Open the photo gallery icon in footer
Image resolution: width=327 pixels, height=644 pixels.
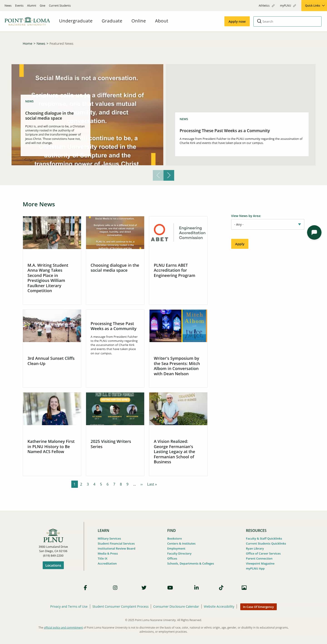coord(244,587)
